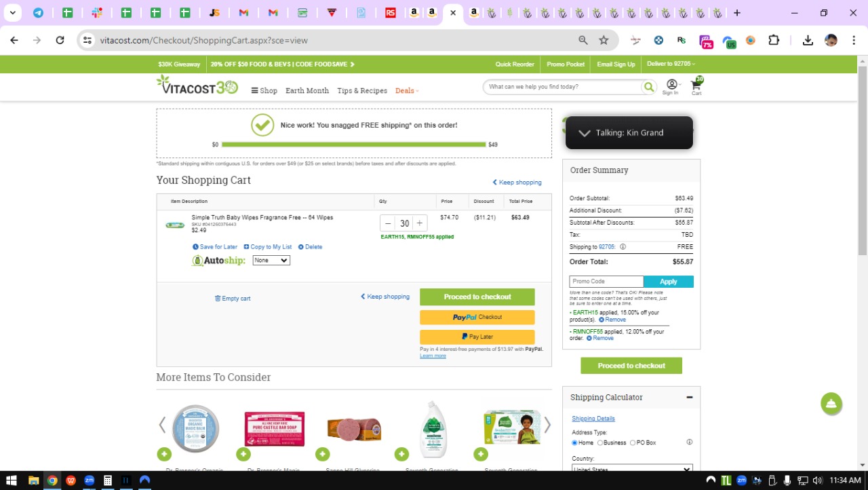
Task: Check out with the PayPal Checkout button
Action: coord(477,317)
